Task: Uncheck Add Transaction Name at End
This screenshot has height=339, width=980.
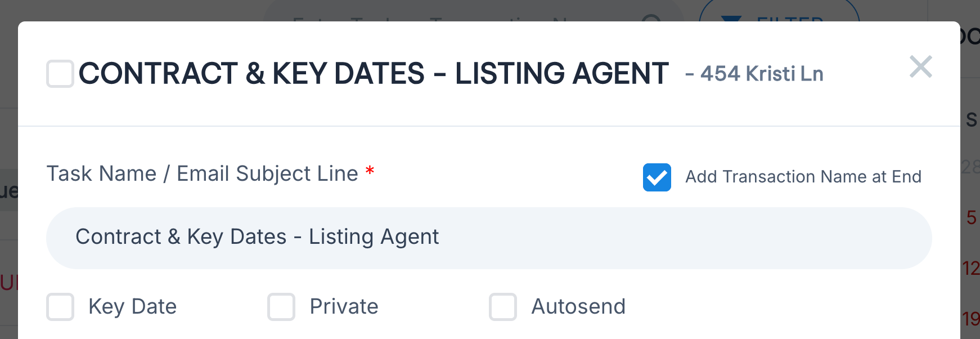Action: coord(657,177)
